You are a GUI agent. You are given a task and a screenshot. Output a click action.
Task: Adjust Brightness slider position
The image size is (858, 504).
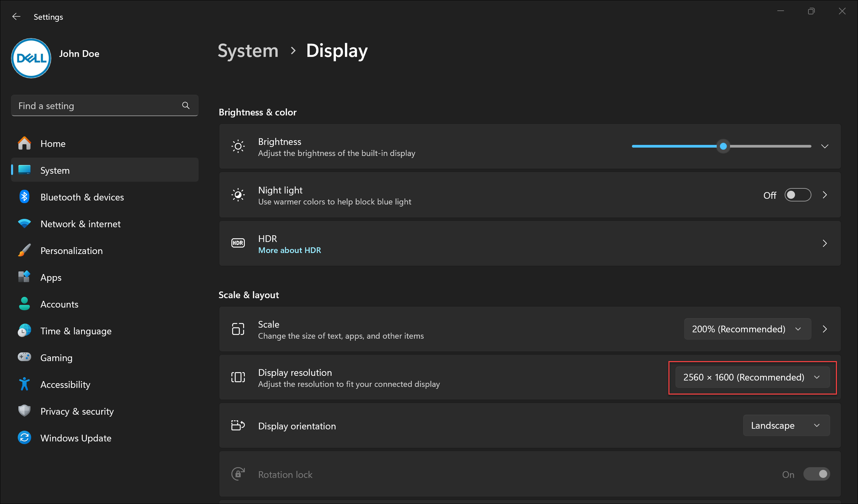pyautogui.click(x=723, y=146)
